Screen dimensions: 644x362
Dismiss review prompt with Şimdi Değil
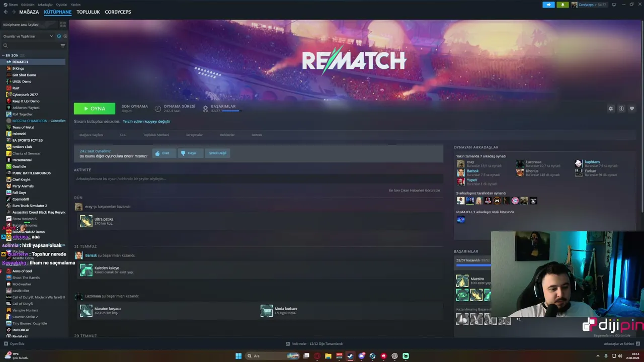click(217, 153)
